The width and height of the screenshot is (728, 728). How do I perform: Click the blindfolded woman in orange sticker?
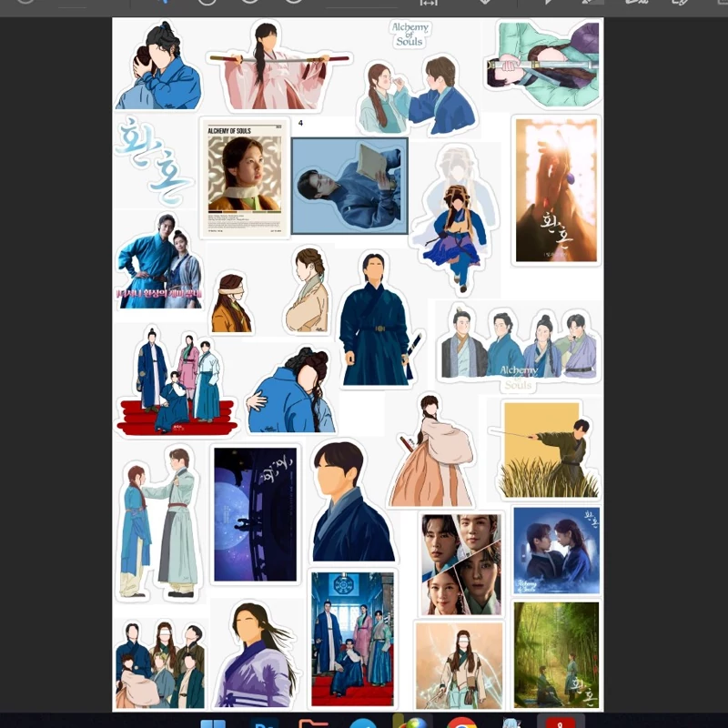[x=231, y=304]
